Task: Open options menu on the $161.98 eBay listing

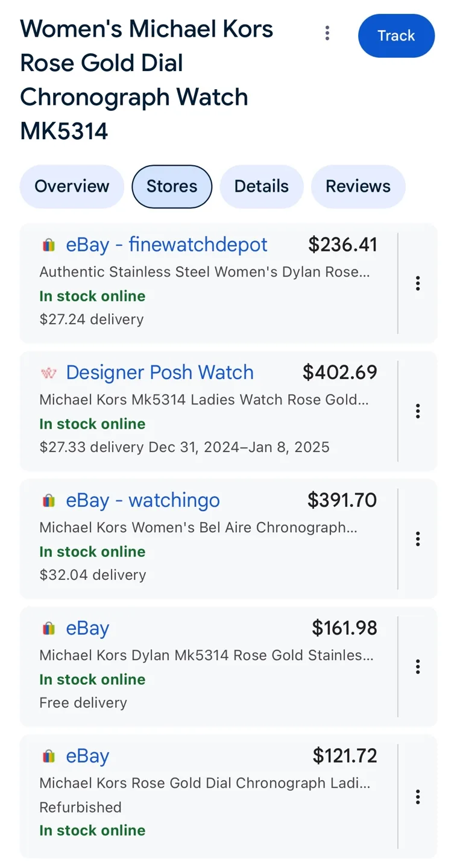Action: point(417,667)
